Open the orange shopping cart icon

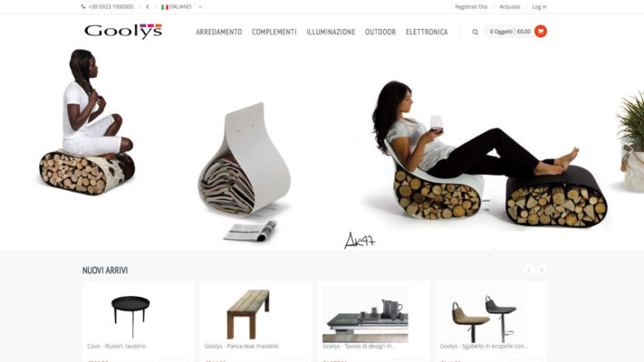tap(541, 31)
